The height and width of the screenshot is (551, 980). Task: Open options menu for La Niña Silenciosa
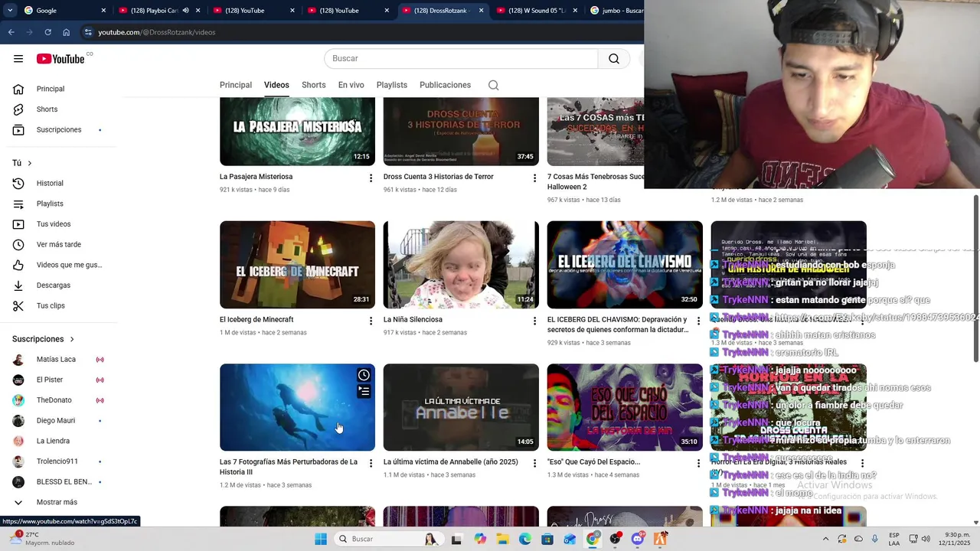pyautogui.click(x=534, y=321)
